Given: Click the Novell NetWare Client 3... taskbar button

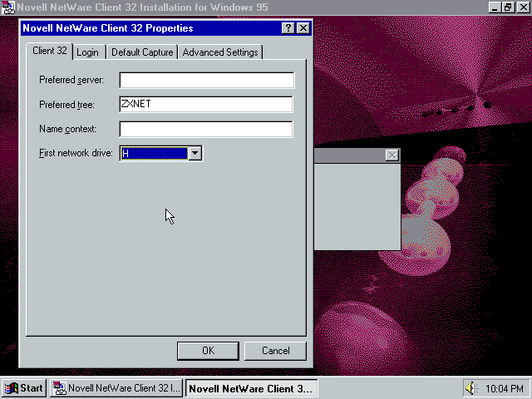Looking at the screenshot, I should [251, 388].
